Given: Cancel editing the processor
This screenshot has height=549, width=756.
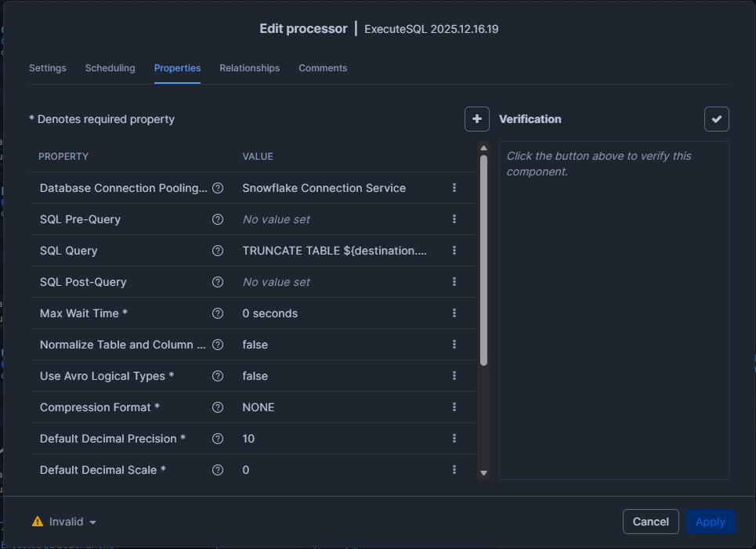Looking at the screenshot, I should [x=651, y=522].
